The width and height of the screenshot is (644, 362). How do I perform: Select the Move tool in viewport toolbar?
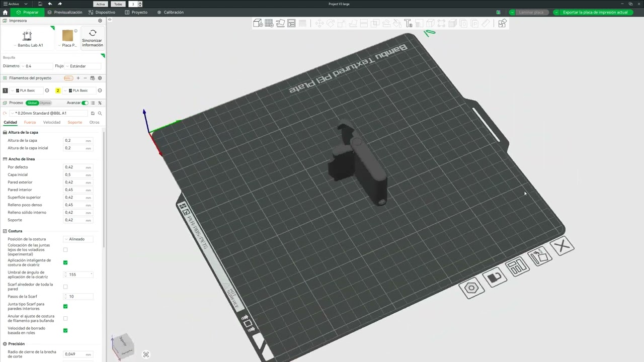pos(319,23)
